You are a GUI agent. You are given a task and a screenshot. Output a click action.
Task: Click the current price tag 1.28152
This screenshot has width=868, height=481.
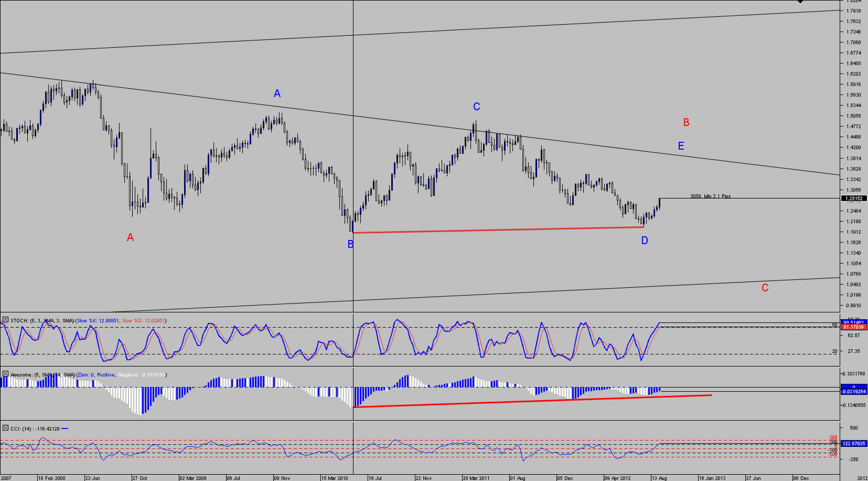[854, 198]
